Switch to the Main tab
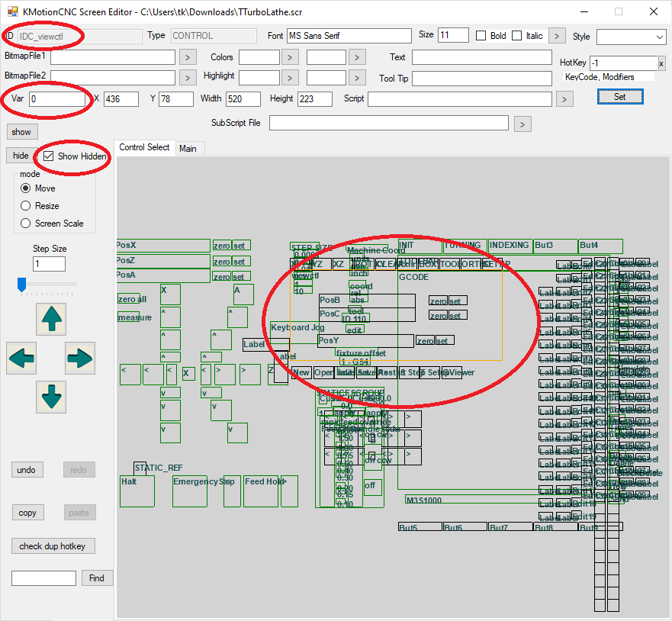 point(188,149)
